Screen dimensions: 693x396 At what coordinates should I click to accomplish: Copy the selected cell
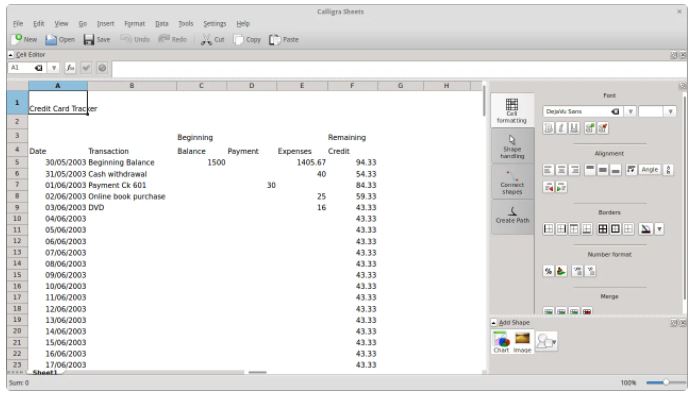pyautogui.click(x=248, y=39)
